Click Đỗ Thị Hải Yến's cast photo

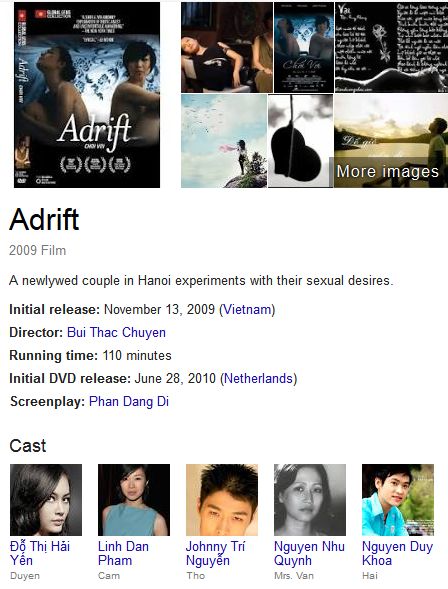[x=46, y=500]
